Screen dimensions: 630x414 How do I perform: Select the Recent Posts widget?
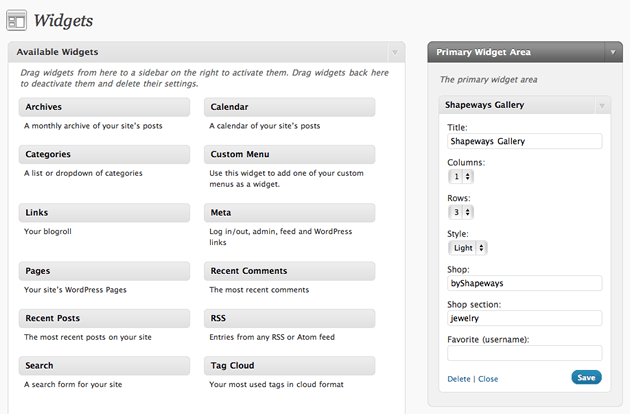104,318
